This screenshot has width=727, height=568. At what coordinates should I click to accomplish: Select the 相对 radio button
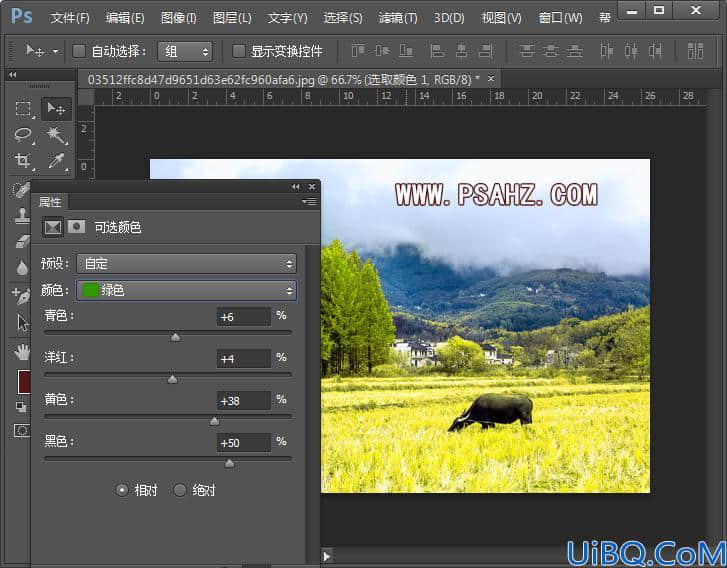[x=122, y=490]
